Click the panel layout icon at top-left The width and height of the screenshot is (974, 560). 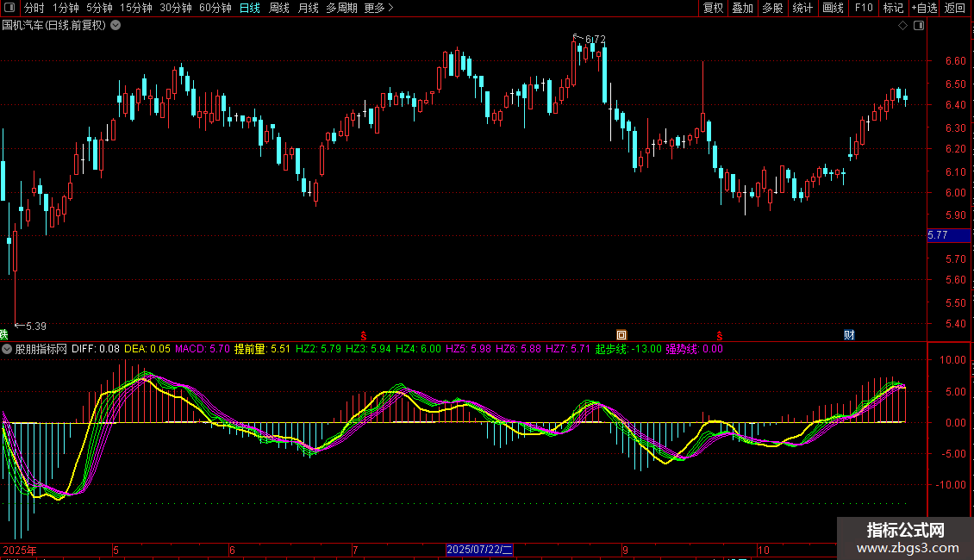click(10, 9)
